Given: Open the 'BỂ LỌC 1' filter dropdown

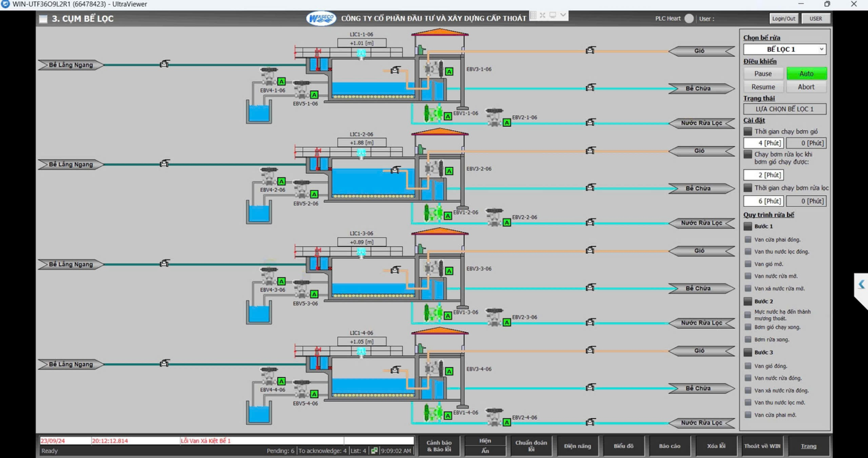Looking at the screenshot, I should pyautogui.click(x=784, y=49).
